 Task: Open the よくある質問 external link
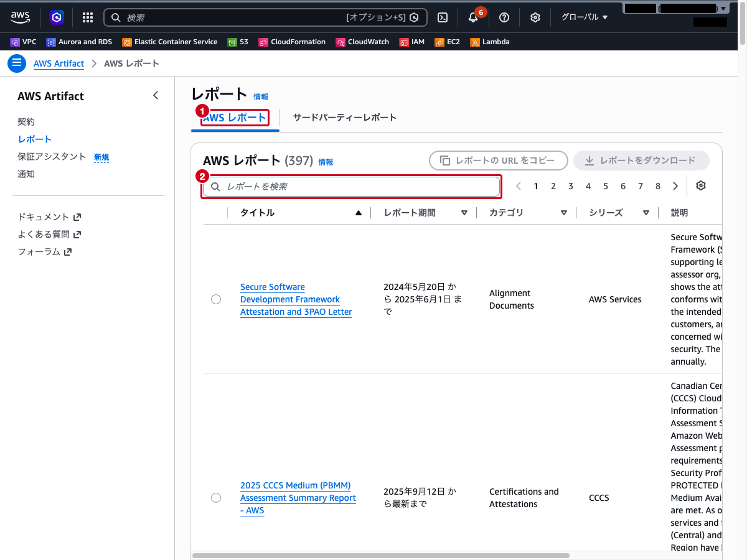[49, 235]
